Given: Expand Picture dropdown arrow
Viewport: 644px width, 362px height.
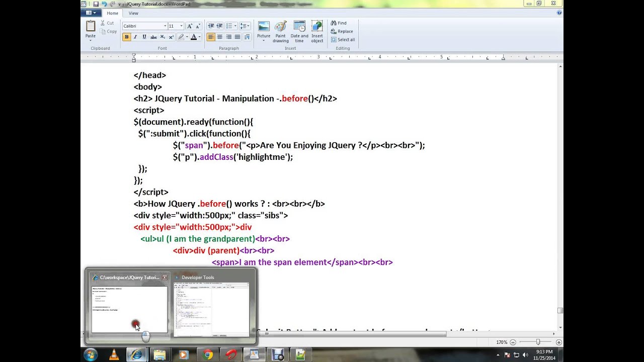Looking at the screenshot, I should pyautogui.click(x=264, y=40).
